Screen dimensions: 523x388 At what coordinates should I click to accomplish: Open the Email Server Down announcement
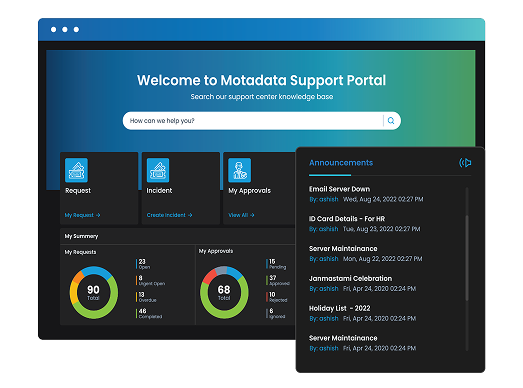pyautogui.click(x=339, y=189)
